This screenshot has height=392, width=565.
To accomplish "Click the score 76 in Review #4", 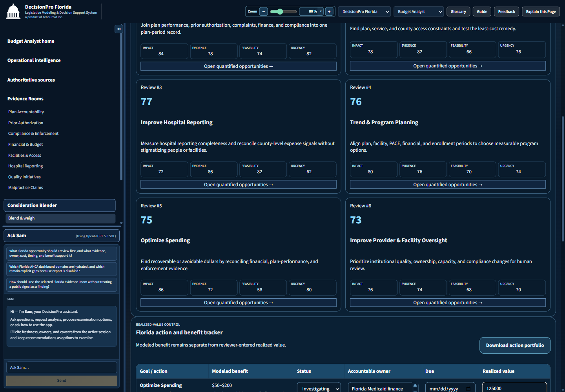I will 356,102.
